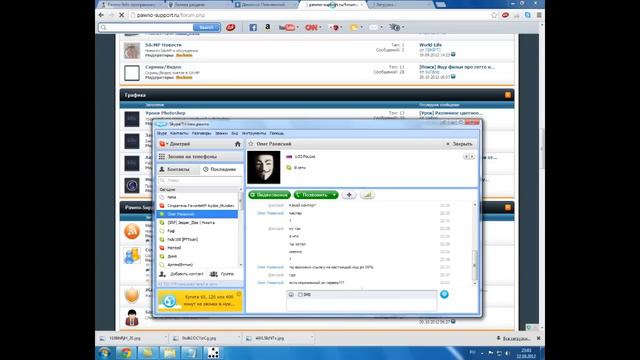Click the Skype contact search field
The height and width of the screenshot is (360, 640).
click(200, 180)
